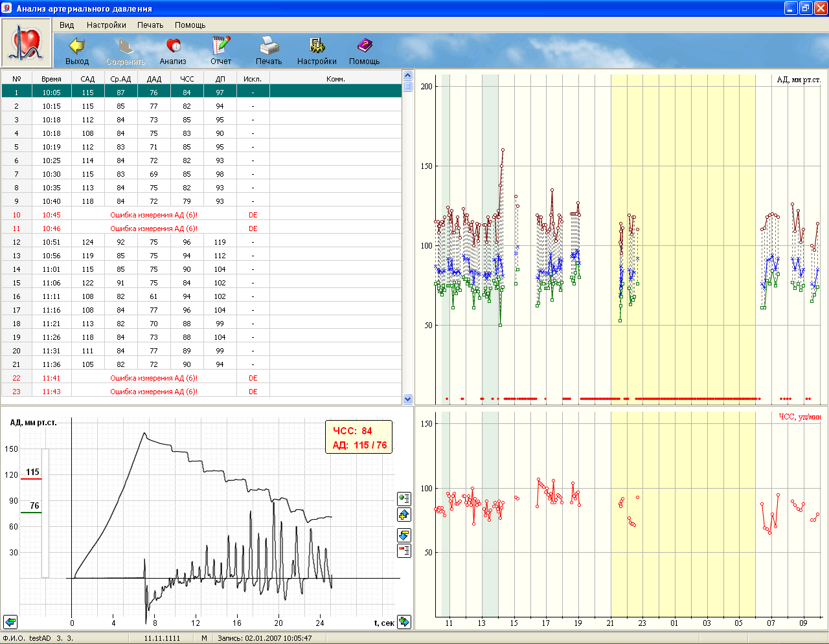The image size is (829, 644).
Task: Click the САД column header
Action: point(87,79)
